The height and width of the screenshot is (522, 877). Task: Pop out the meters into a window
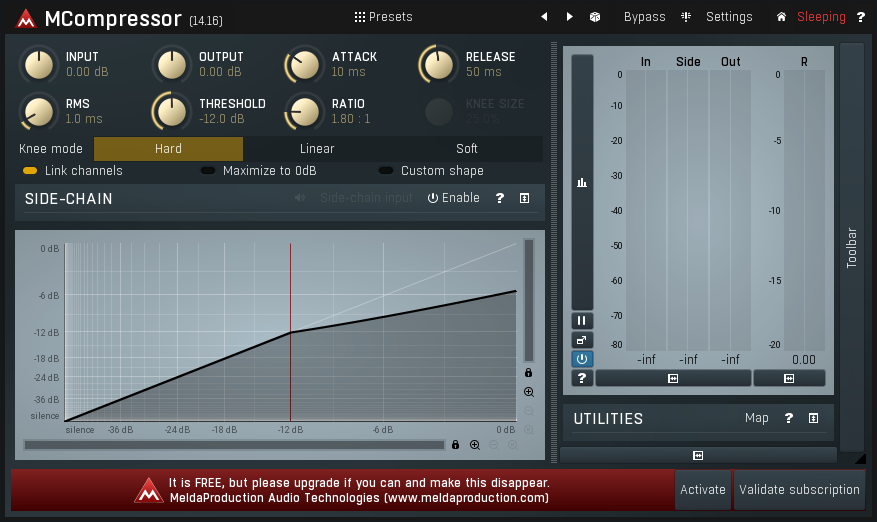[x=582, y=340]
